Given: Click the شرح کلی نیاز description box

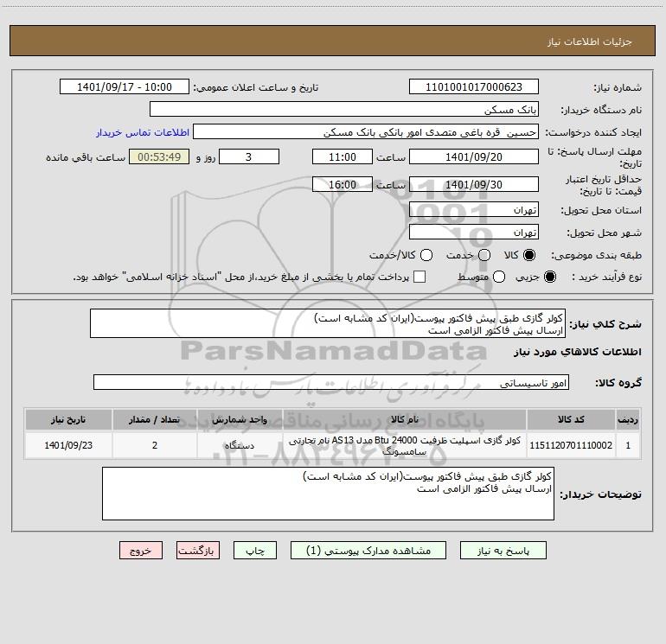Looking at the screenshot, I should pos(328,323).
